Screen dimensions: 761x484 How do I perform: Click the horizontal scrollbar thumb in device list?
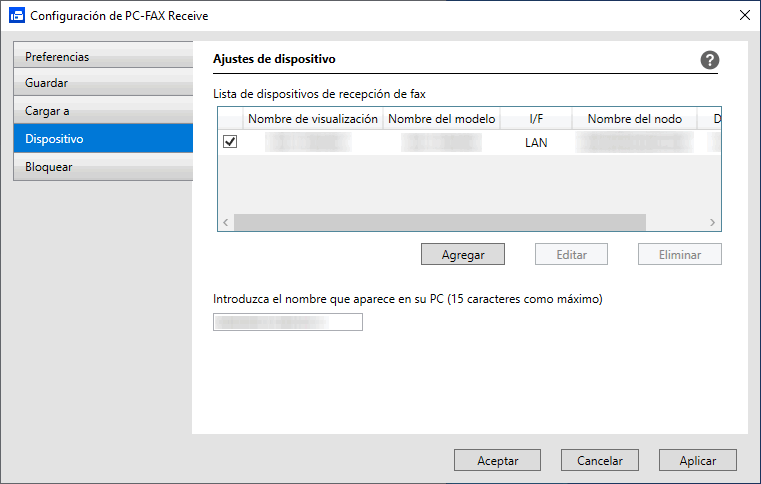(x=440, y=223)
